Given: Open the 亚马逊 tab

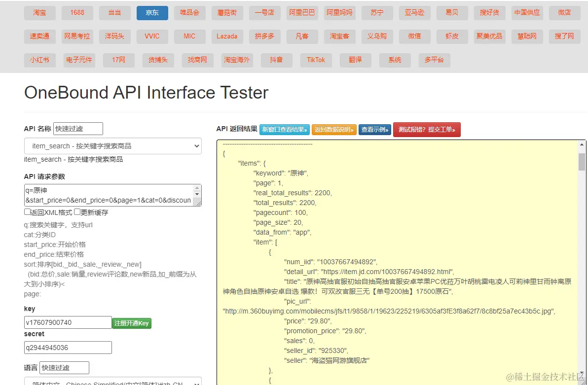Looking at the screenshot, I should click(x=415, y=13).
